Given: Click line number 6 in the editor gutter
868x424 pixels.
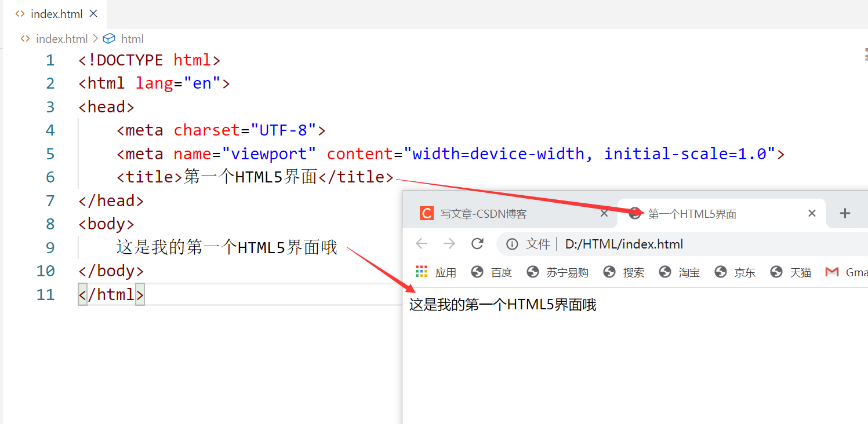Looking at the screenshot, I should [50, 177].
